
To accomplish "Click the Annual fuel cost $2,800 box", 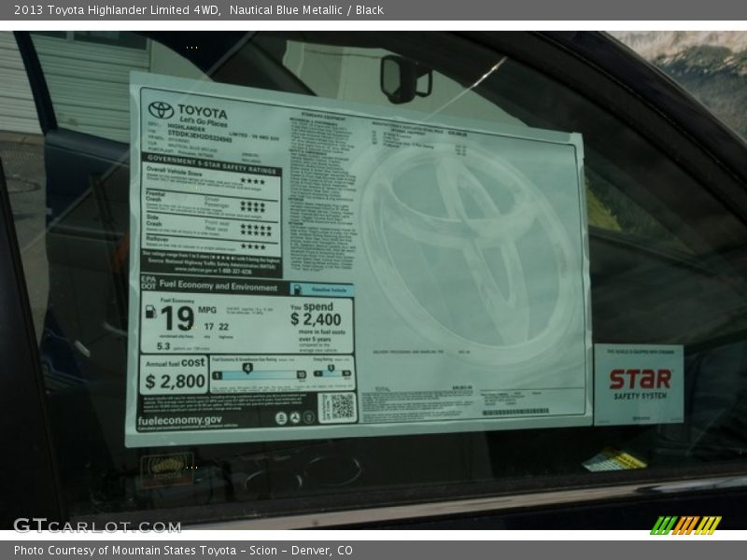I will [x=175, y=374].
